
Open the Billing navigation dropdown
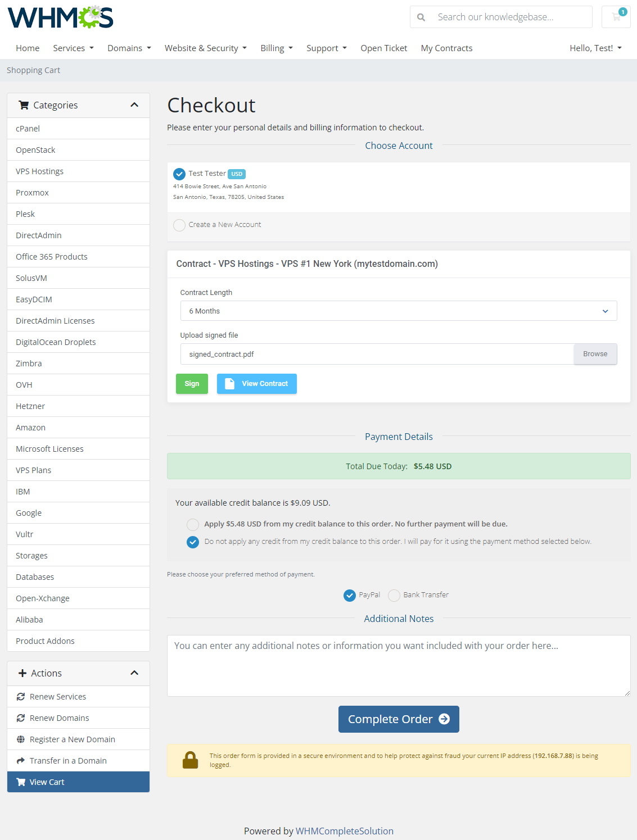click(276, 48)
